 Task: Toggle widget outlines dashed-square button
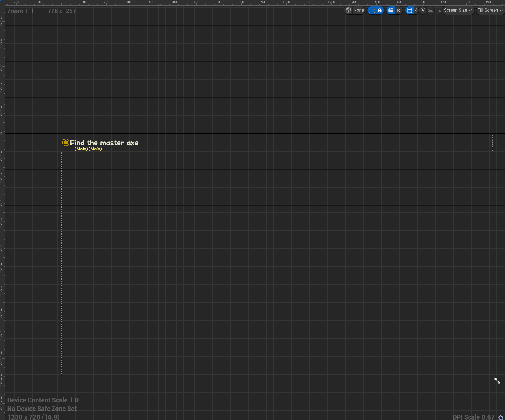point(372,10)
